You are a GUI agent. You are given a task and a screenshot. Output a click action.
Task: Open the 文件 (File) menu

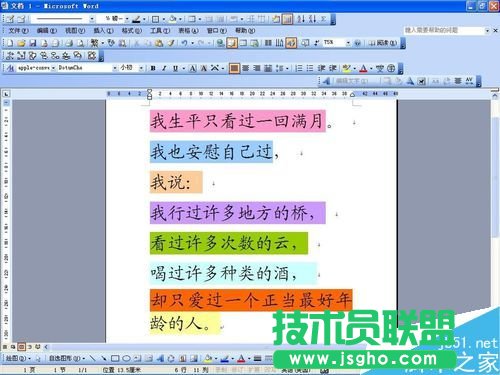pyautogui.click(x=18, y=31)
